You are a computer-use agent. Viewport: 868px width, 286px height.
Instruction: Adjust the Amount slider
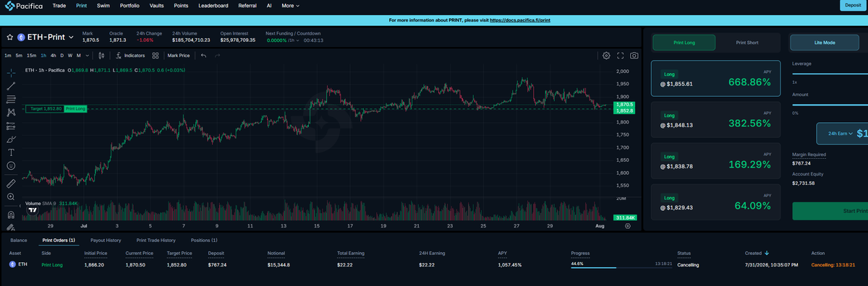(x=830, y=104)
